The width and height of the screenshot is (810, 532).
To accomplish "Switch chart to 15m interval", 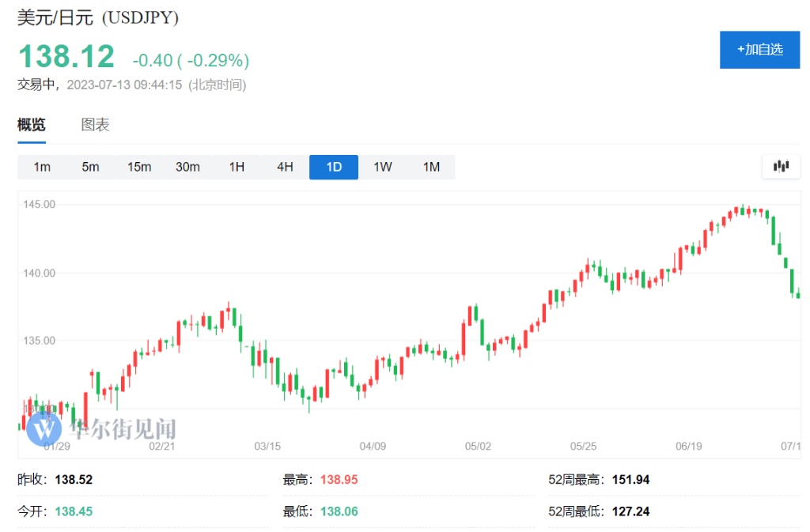I will point(139,167).
